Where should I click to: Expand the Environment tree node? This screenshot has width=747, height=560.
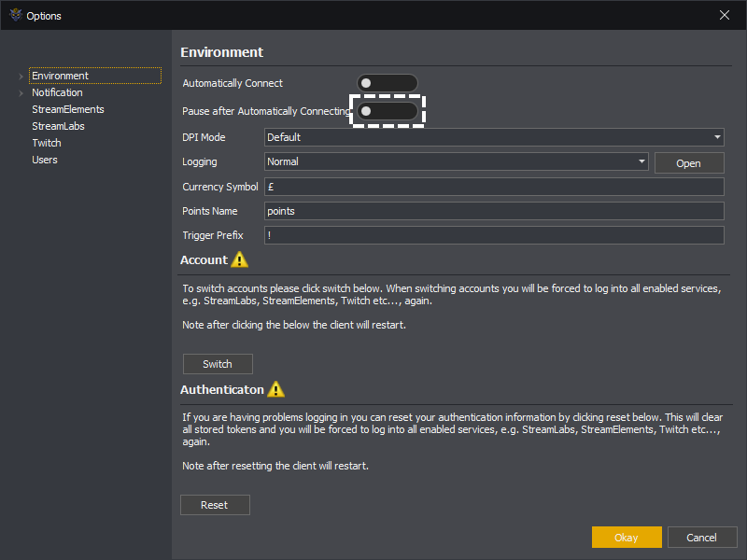pyautogui.click(x=21, y=77)
